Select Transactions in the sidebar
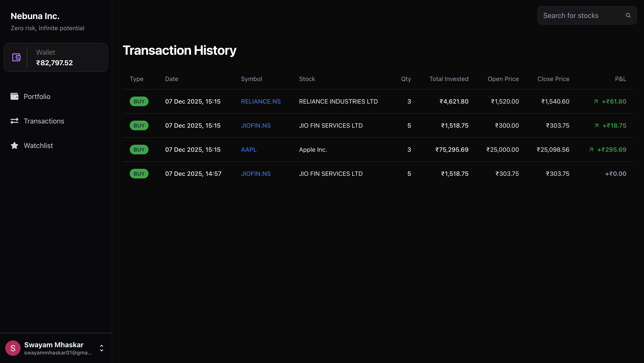Viewport: 644px width, 363px height. [x=44, y=121]
